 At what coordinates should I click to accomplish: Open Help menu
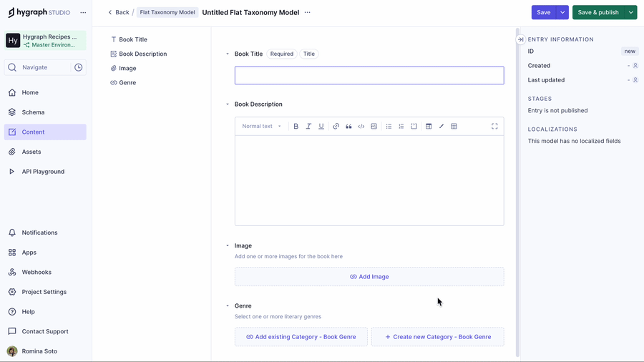tap(45, 311)
